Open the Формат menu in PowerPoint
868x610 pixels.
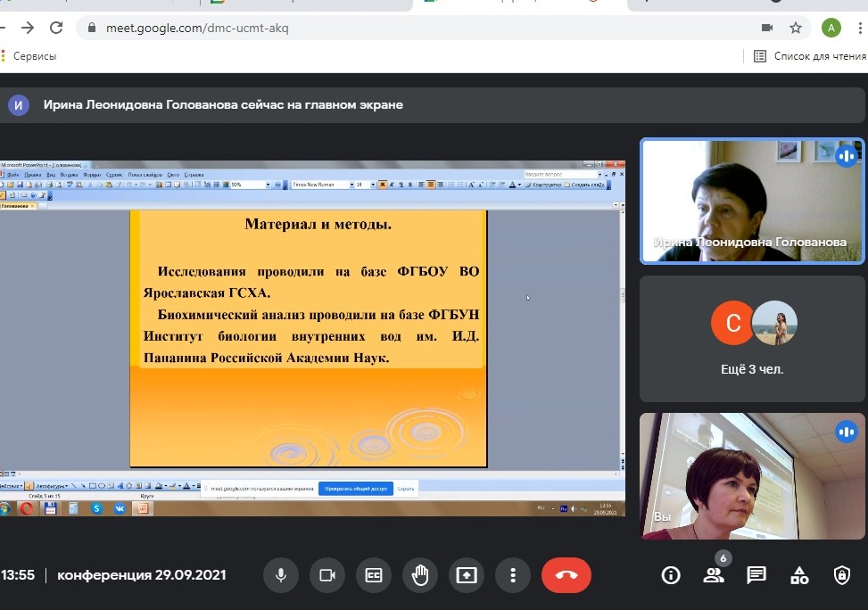[92, 175]
